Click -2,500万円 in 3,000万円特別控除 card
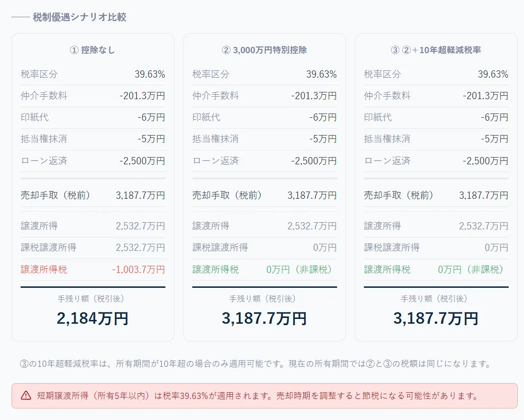 click(x=314, y=161)
